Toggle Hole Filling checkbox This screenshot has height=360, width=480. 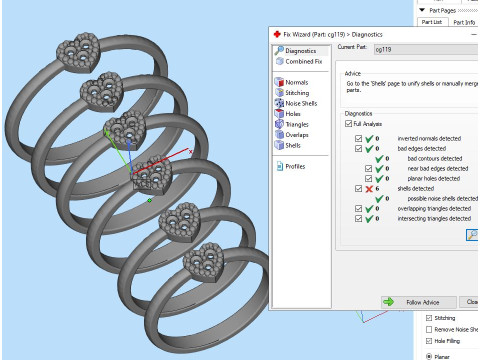429,341
